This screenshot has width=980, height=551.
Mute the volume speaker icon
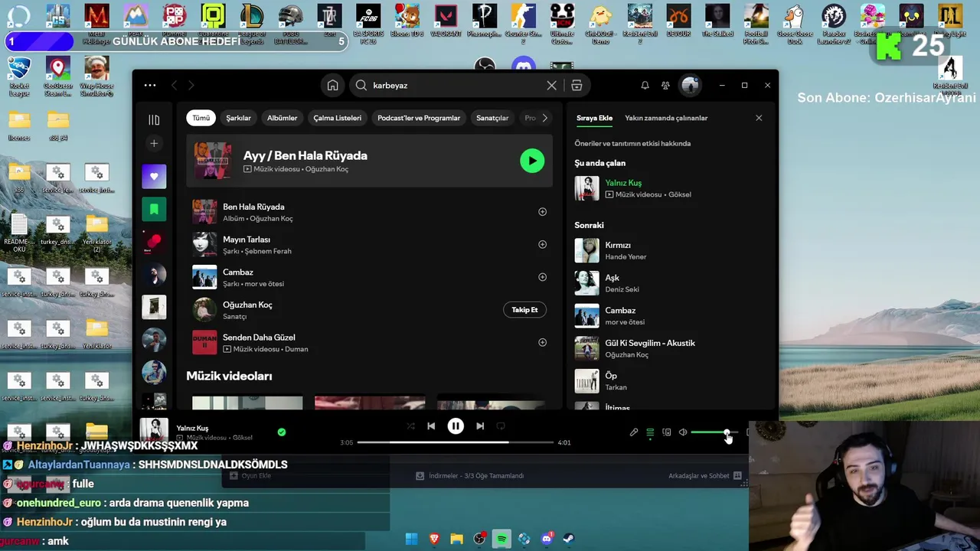tap(683, 432)
